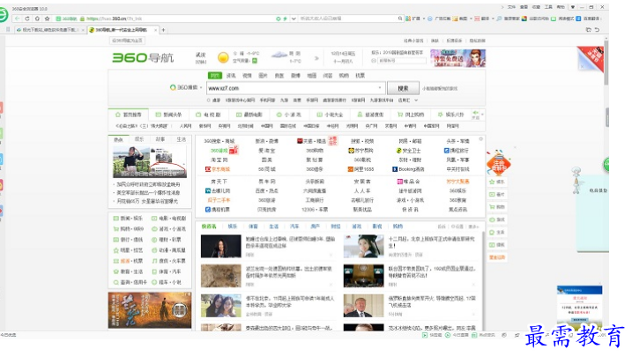Viewport: 632px width, 364px height.
Task: Open the Trump news thumbnail
Action: tap(363, 306)
